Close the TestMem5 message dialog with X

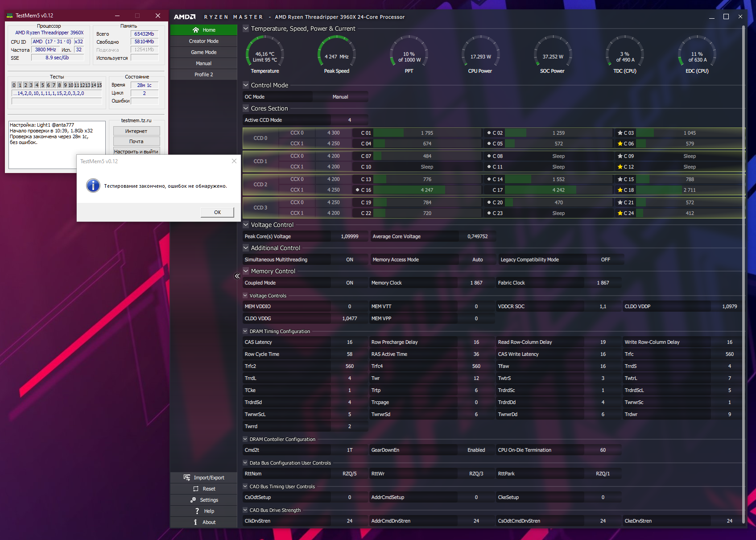(234, 161)
